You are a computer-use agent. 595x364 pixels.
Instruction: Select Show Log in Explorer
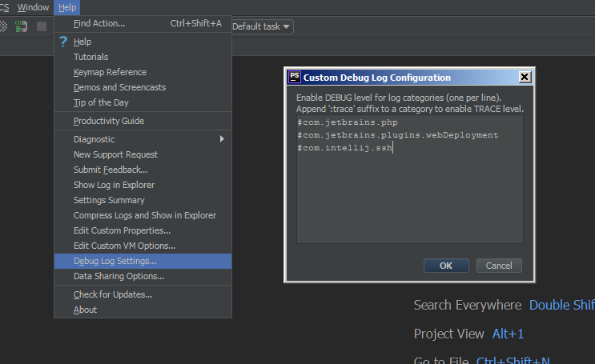click(x=143, y=185)
